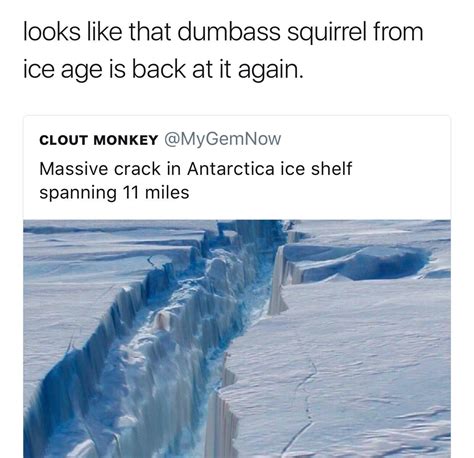Screen dimensions: 474x458
Task: Click the @MyGemNow handle
Action: [222, 139]
